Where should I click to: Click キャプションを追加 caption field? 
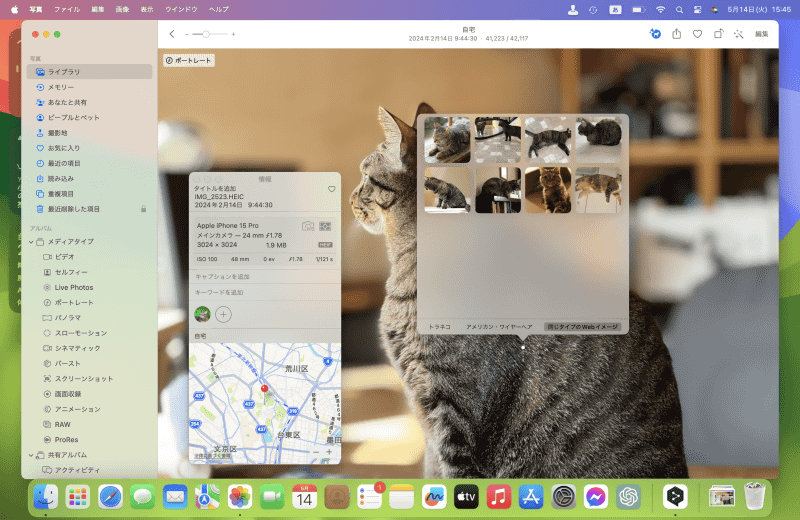265,277
